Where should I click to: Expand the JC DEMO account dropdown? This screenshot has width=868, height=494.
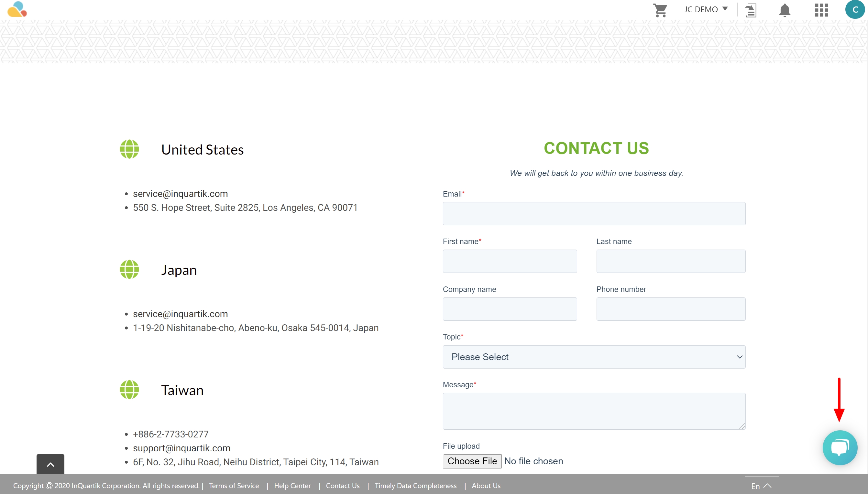pyautogui.click(x=706, y=9)
